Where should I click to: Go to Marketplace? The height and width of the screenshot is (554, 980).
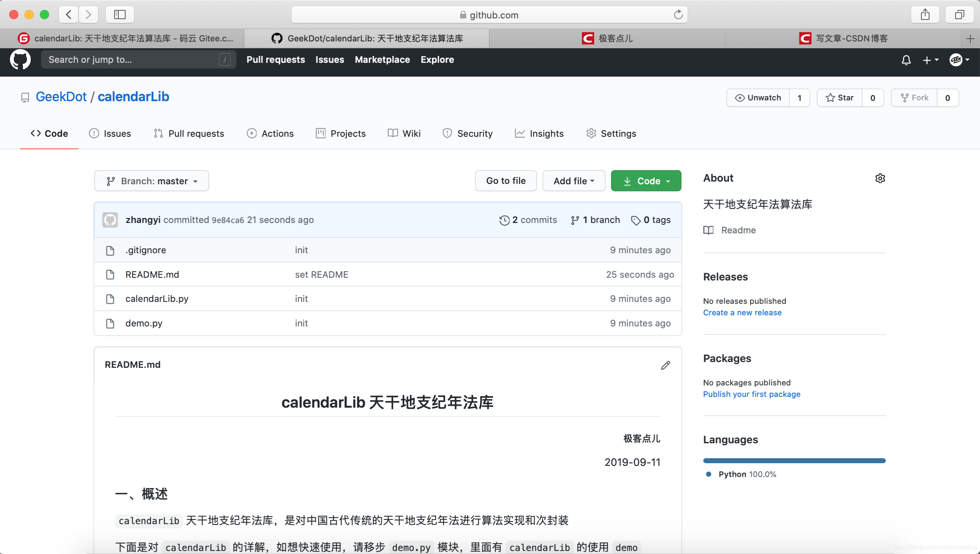[x=382, y=59]
